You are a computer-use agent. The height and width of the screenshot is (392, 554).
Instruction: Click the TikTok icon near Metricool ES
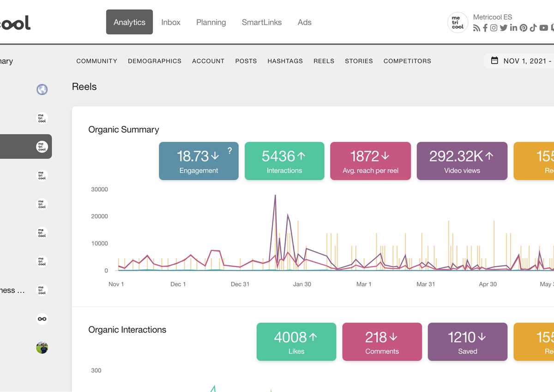tap(533, 28)
